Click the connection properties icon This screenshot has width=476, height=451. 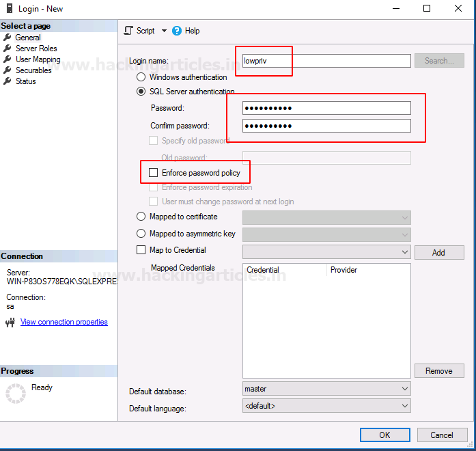pyautogui.click(x=10, y=323)
